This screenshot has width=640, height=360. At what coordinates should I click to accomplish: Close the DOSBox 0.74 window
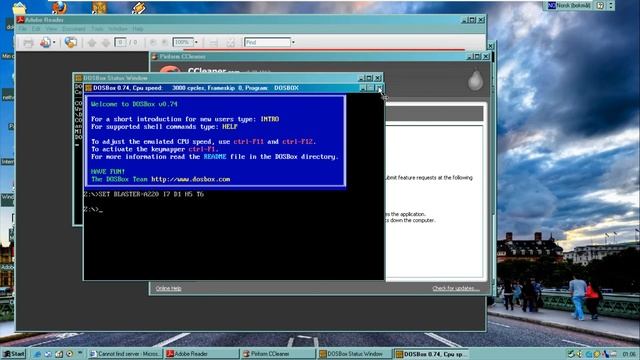coord(379,88)
